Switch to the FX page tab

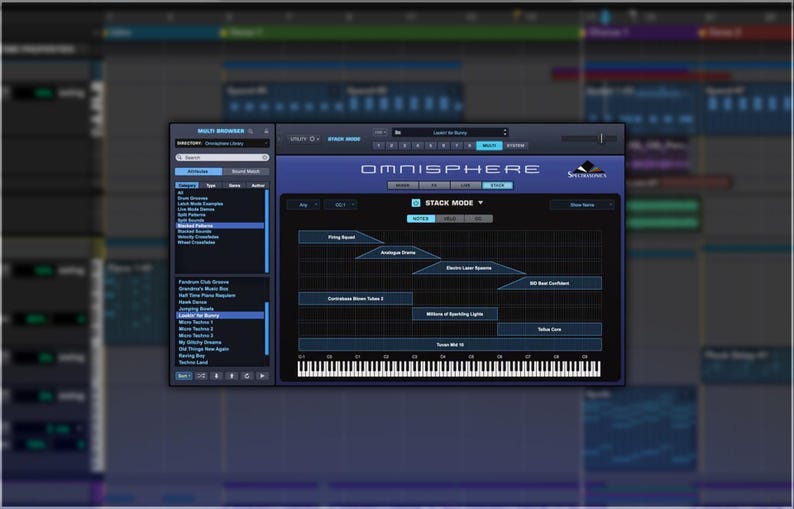point(434,185)
